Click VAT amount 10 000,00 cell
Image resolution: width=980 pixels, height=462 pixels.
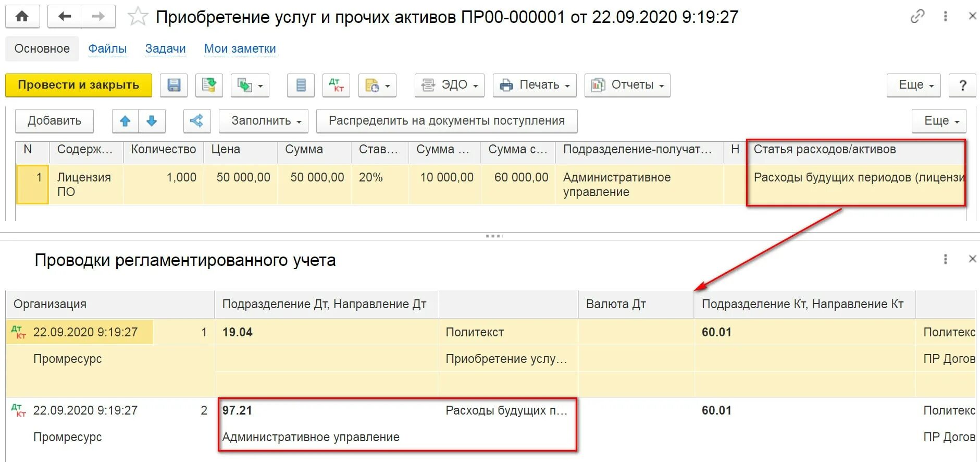pyautogui.click(x=444, y=185)
